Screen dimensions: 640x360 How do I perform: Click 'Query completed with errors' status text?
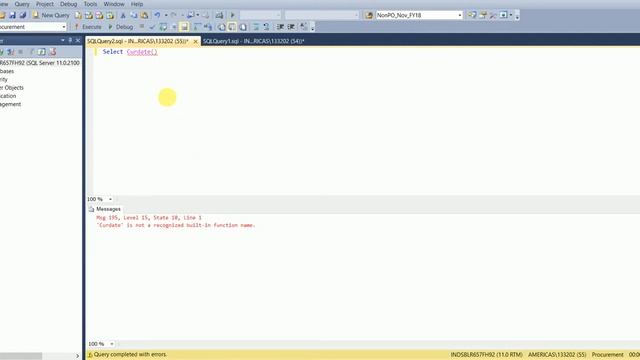130,355
